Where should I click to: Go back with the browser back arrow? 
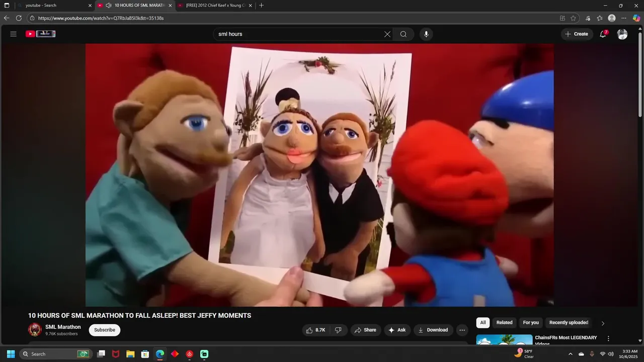7,18
